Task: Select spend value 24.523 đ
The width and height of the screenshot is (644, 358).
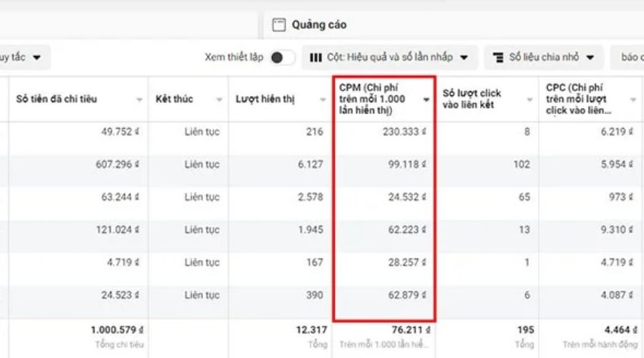Action: [120, 295]
